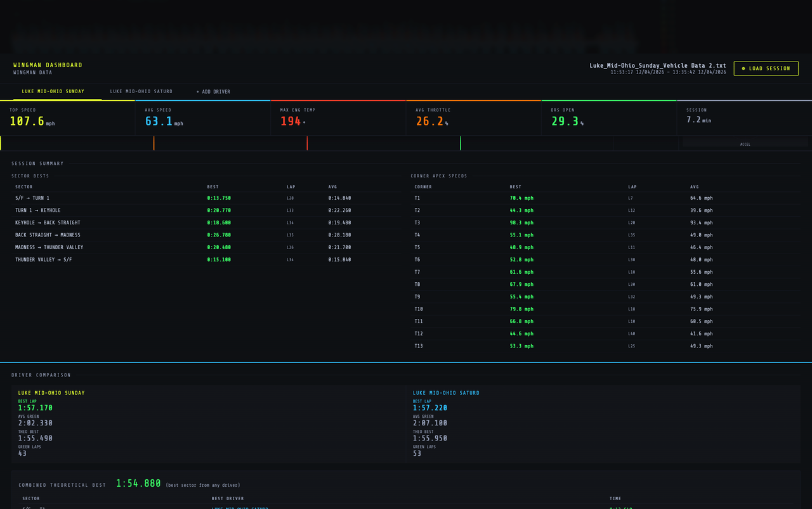
Task: Click the Avg Speed 63.1 mph value
Action: tap(164, 121)
